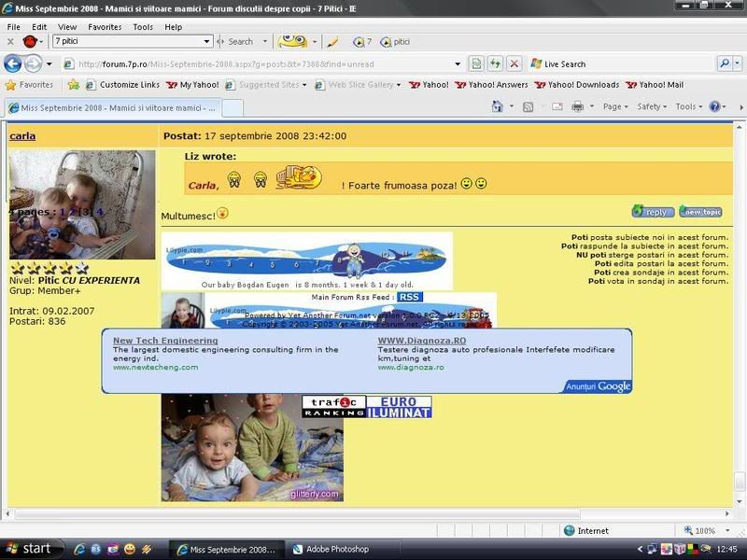Open the smiley emoticons dropdown arrow
Viewport: 747px width, 560px height.
[x=315, y=42]
